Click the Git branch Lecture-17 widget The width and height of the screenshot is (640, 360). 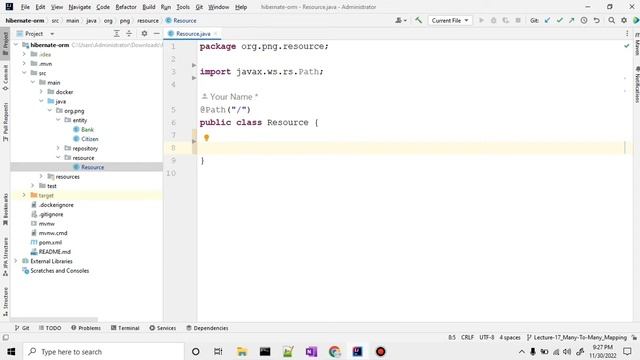click(x=576, y=337)
